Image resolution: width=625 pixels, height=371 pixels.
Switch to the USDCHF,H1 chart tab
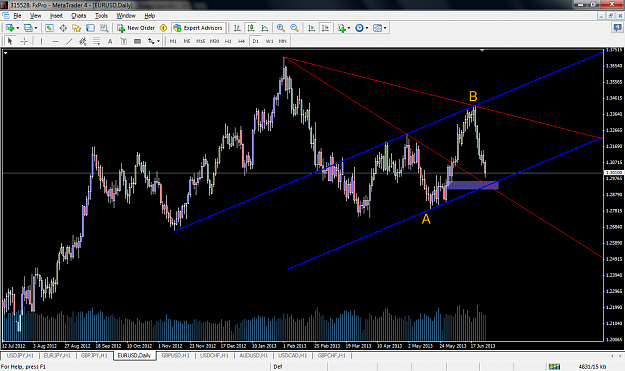[214, 355]
